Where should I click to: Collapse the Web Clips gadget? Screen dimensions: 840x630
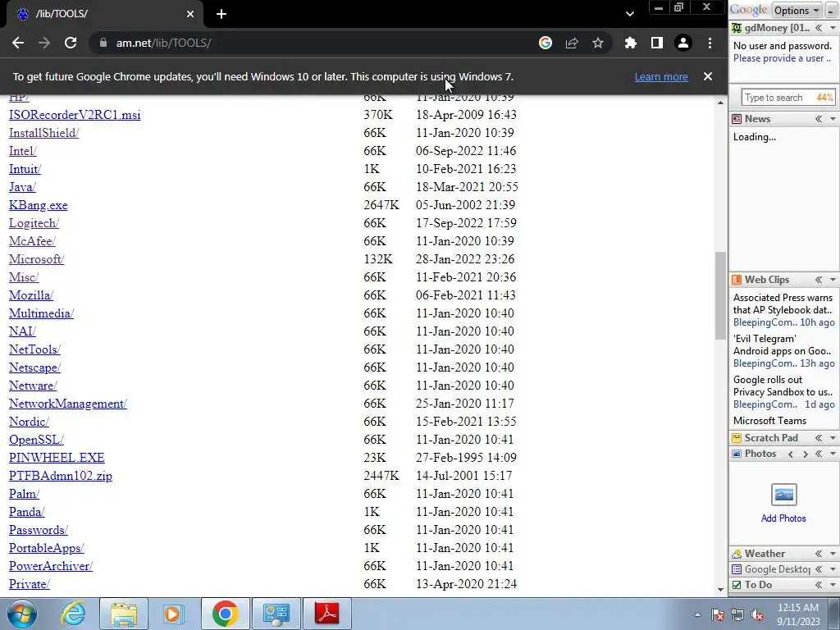[x=819, y=280]
